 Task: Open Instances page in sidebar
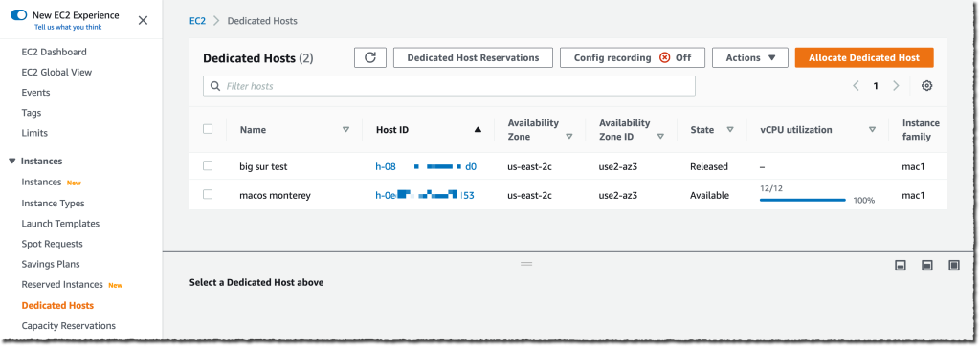pos(41,182)
